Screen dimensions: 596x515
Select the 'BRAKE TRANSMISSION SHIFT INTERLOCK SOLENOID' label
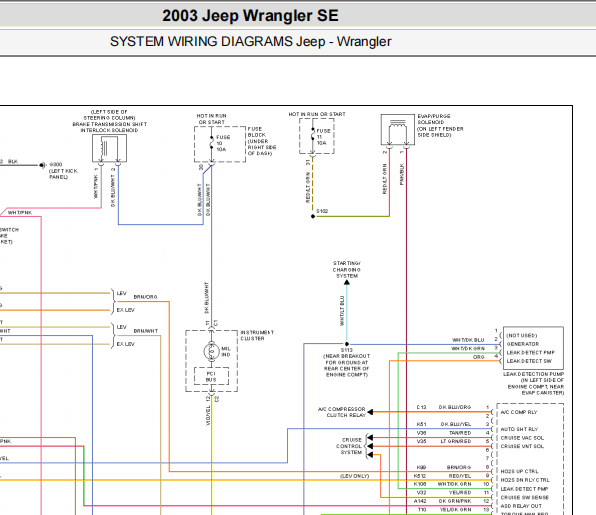[109, 127]
